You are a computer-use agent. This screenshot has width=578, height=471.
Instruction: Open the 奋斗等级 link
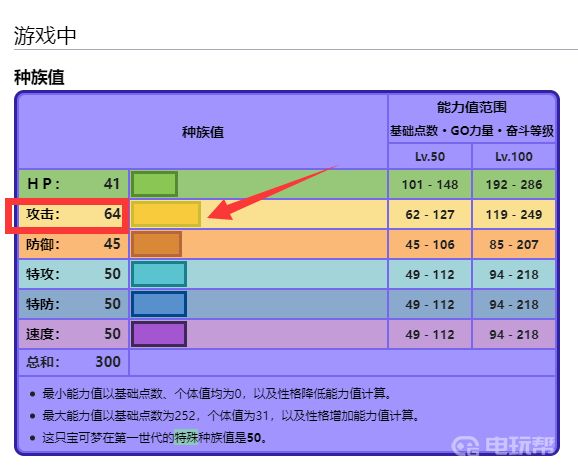(530, 130)
